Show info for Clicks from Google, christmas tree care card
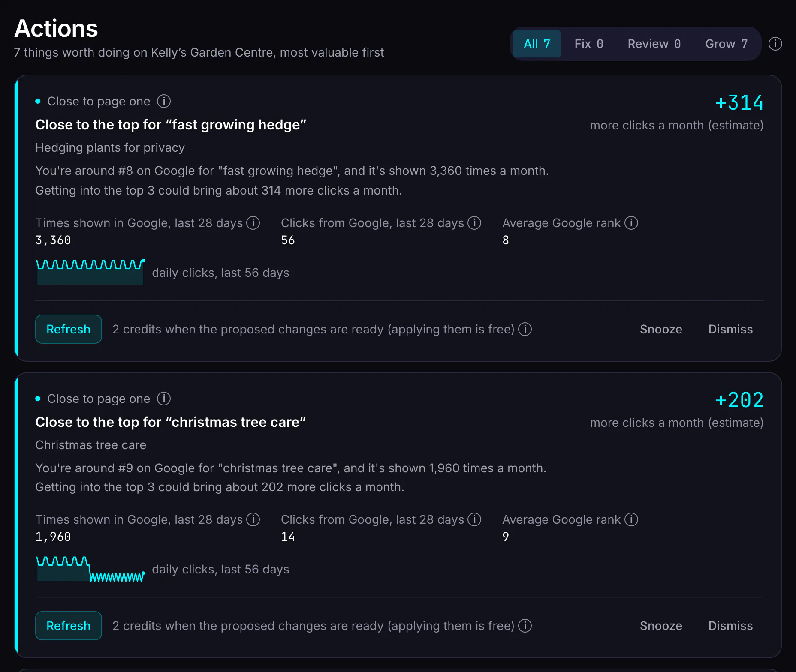This screenshot has width=796, height=672. click(474, 519)
